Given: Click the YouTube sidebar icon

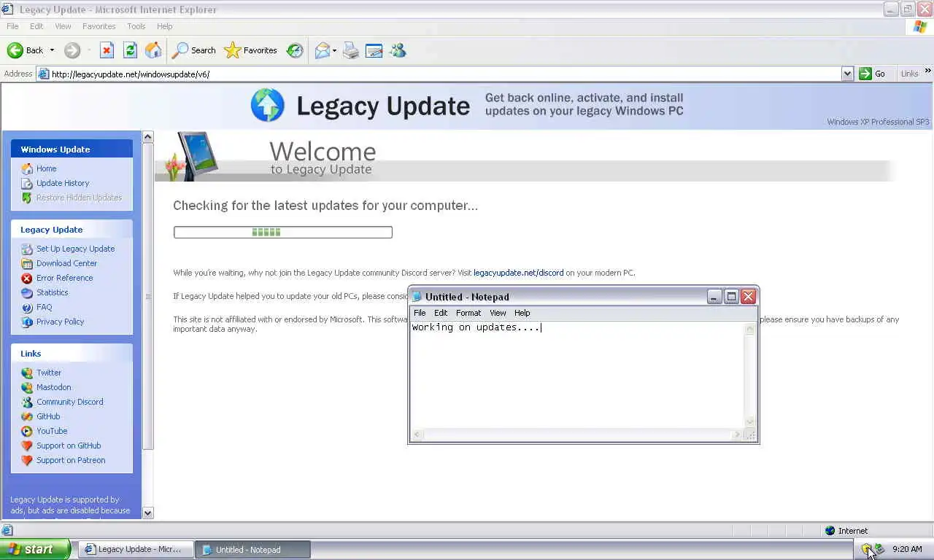Looking at the screenshot, I should pyautogui.click(x=27, y=431).
